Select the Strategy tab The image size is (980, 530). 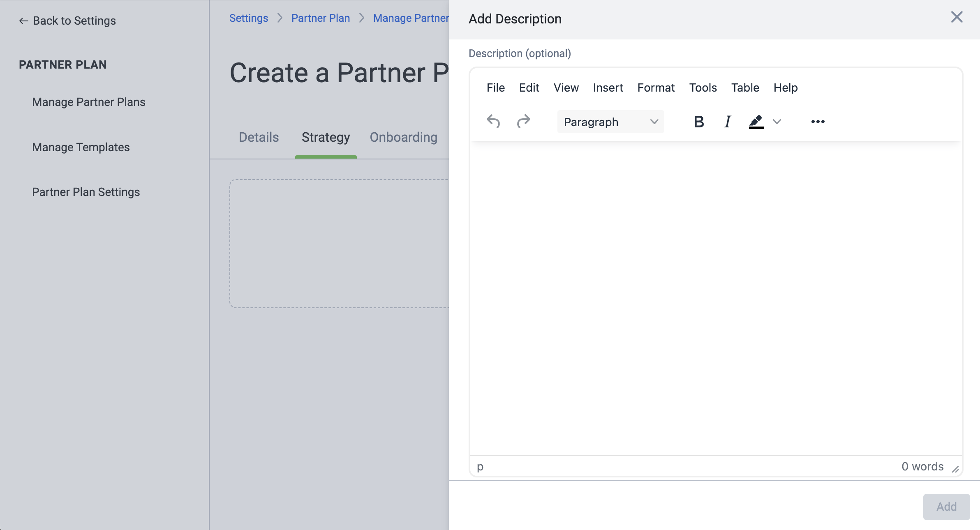326,137
